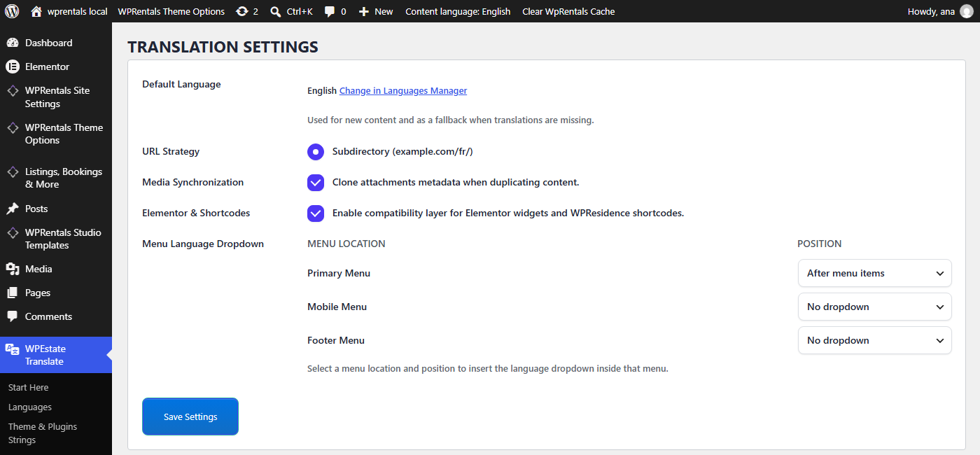Open Languages submenu item
Viewport: 980px width, 455px height.
click(x=30, y=407)
